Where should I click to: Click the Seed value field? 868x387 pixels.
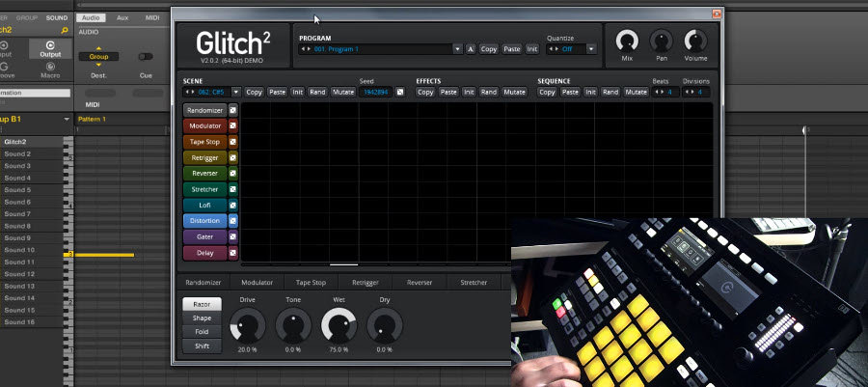[x=376, y=92]
